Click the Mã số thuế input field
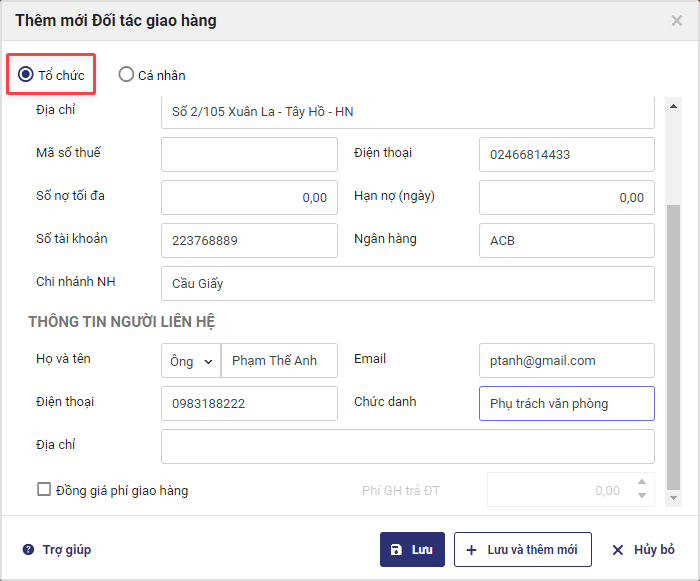 [x=249, y=154]
